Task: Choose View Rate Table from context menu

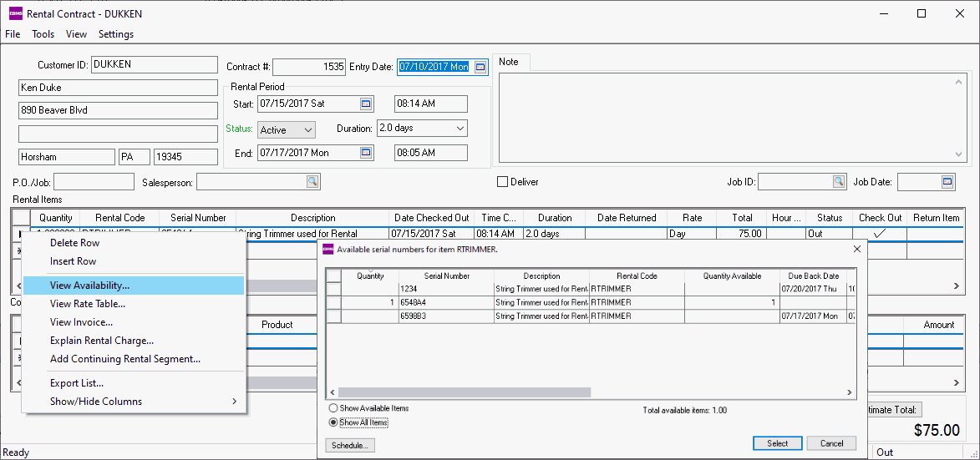Action: 88,304
